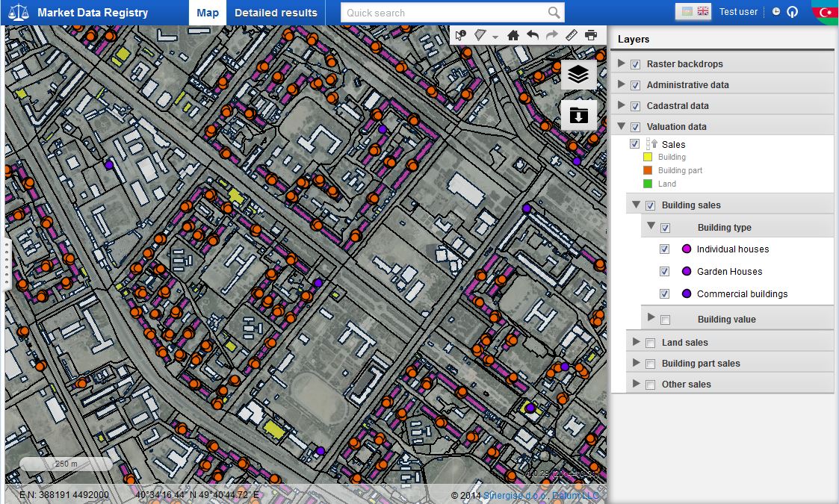Uncheck the Valuation data checkbox
The image size is (839, 504).
pyautogui.click(x=635, y=127)
